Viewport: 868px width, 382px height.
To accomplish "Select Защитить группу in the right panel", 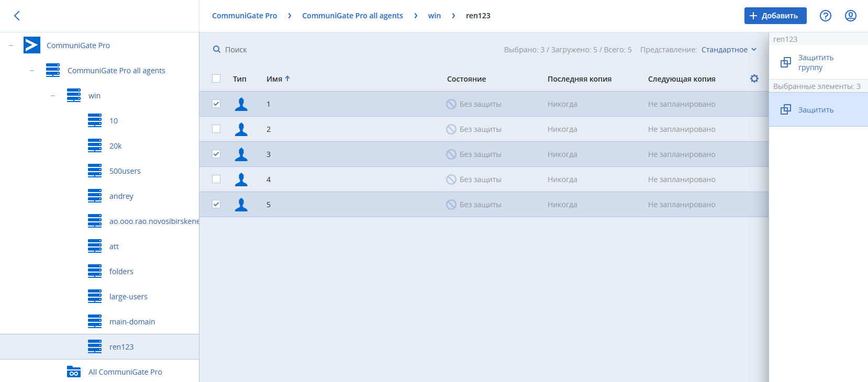I will [815, 62].
